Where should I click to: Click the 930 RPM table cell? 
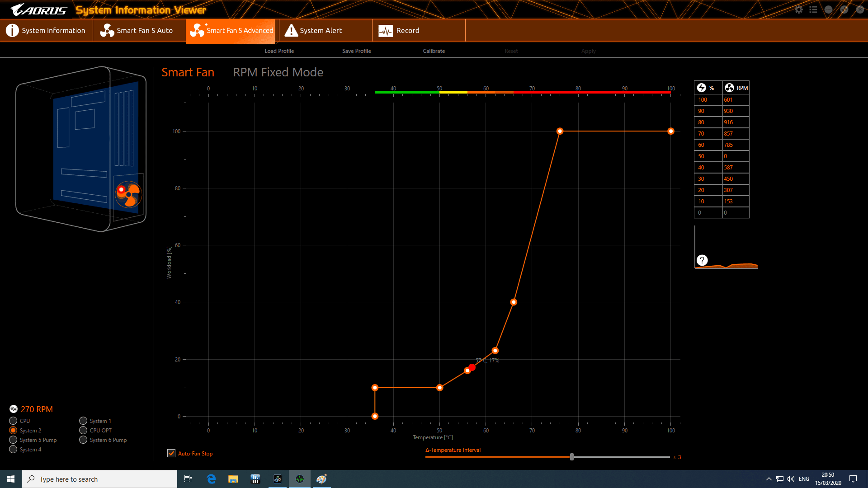736,111
